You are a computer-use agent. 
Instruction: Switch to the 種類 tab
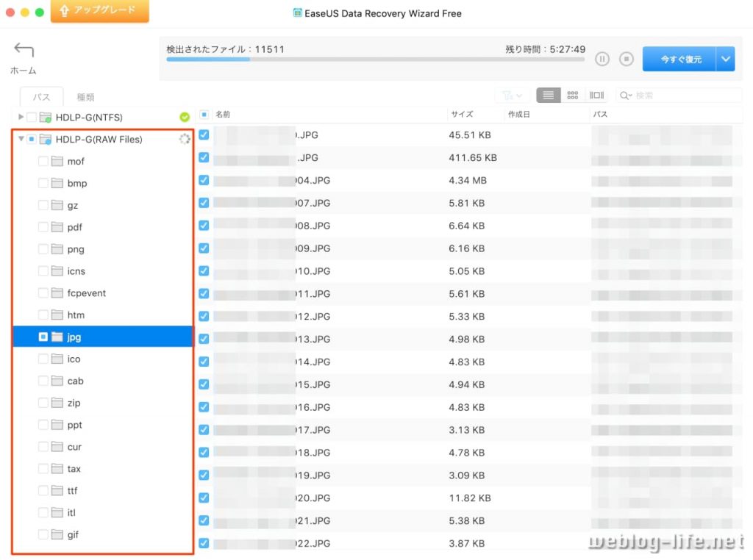85,97
